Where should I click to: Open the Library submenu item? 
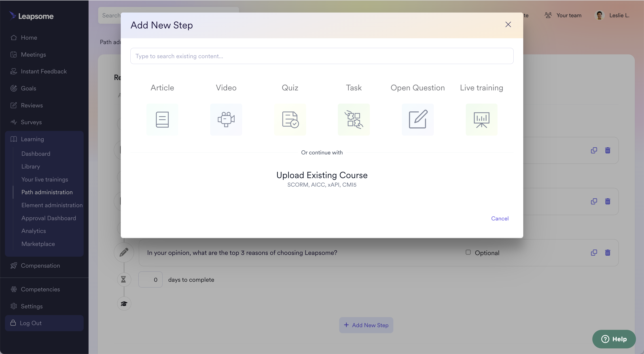pos(30,167)
